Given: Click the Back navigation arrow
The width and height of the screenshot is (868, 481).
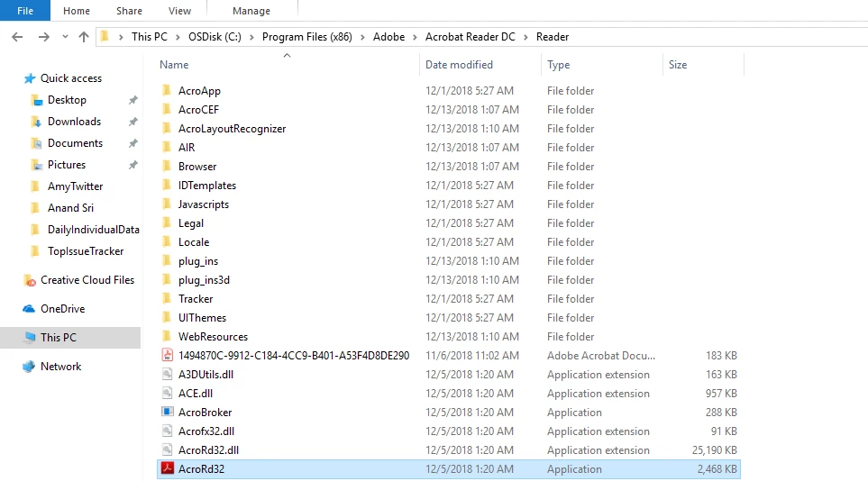Looking at the screenshot, I should click(17, 37).
